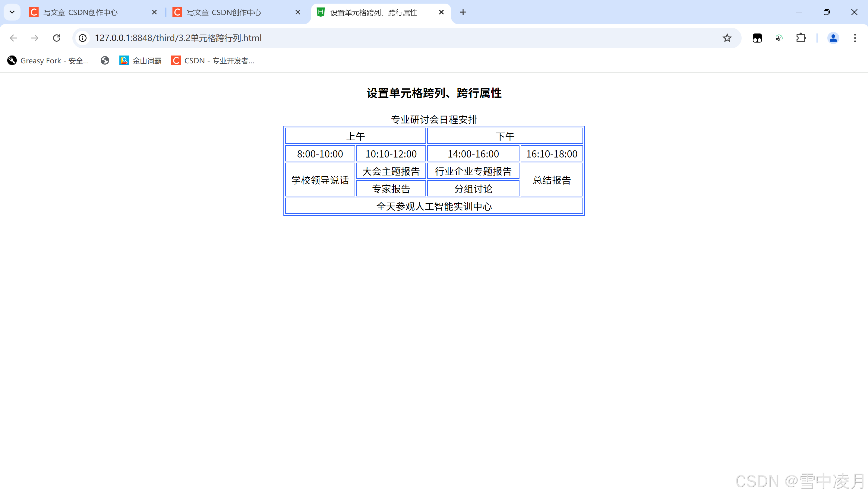Screen dimensions: 868x496
Task: Go back to previous page
Action: pos(13,38)
